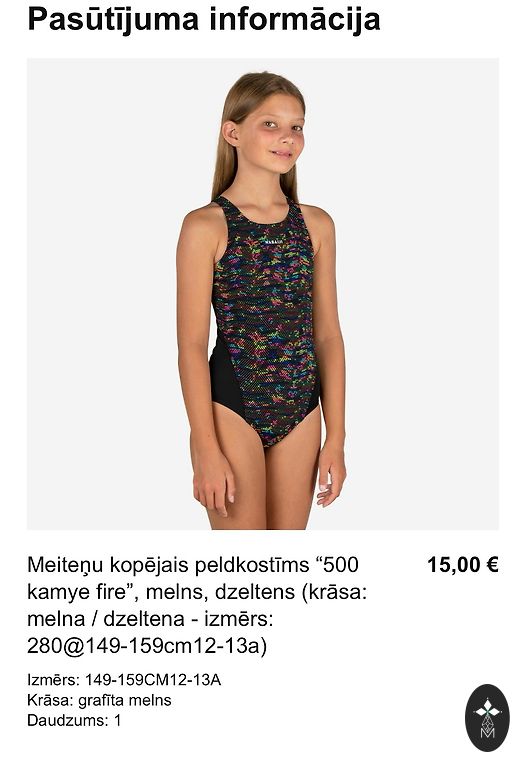
Task: Click the "Pasūtījuma informācija" heading
Action: click(x=204, y=21)
